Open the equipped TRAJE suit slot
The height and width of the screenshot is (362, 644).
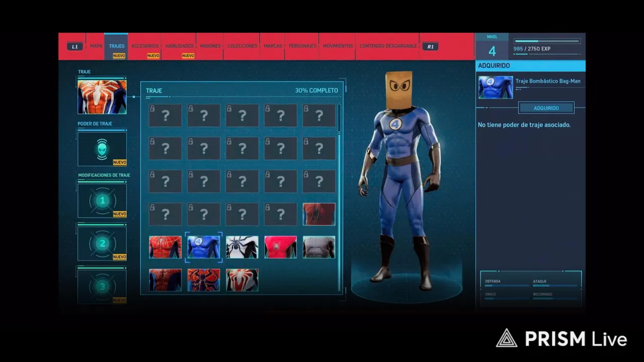102,97
